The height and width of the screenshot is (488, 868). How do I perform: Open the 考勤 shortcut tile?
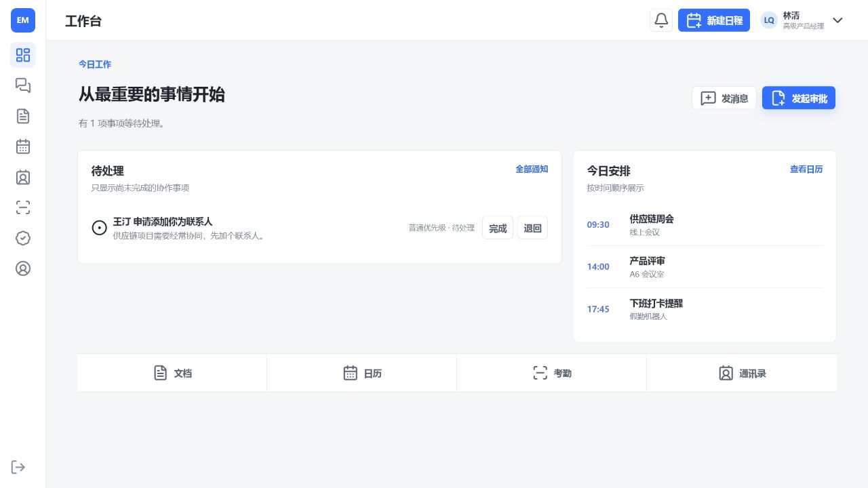pyautogui.click(x=552, y=373)
